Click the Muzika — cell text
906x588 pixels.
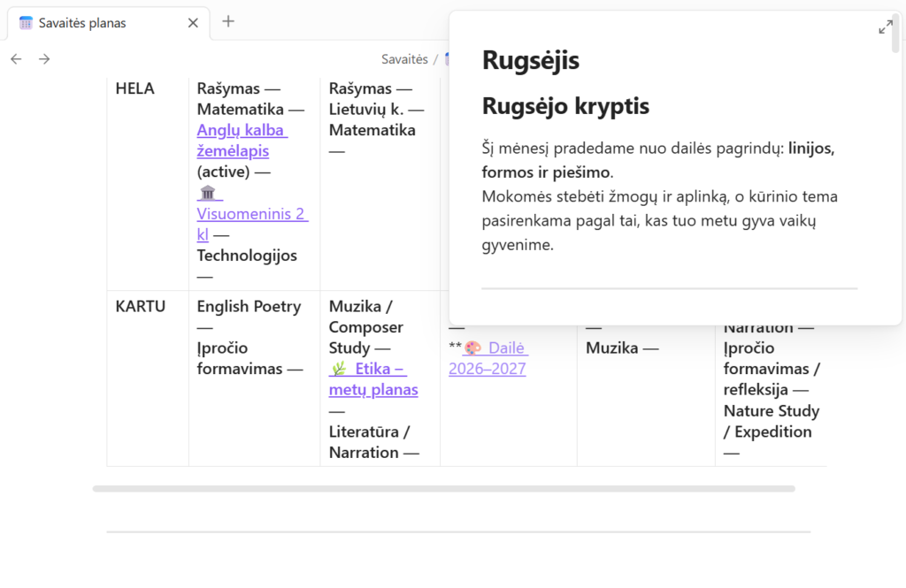pos(622,347)
